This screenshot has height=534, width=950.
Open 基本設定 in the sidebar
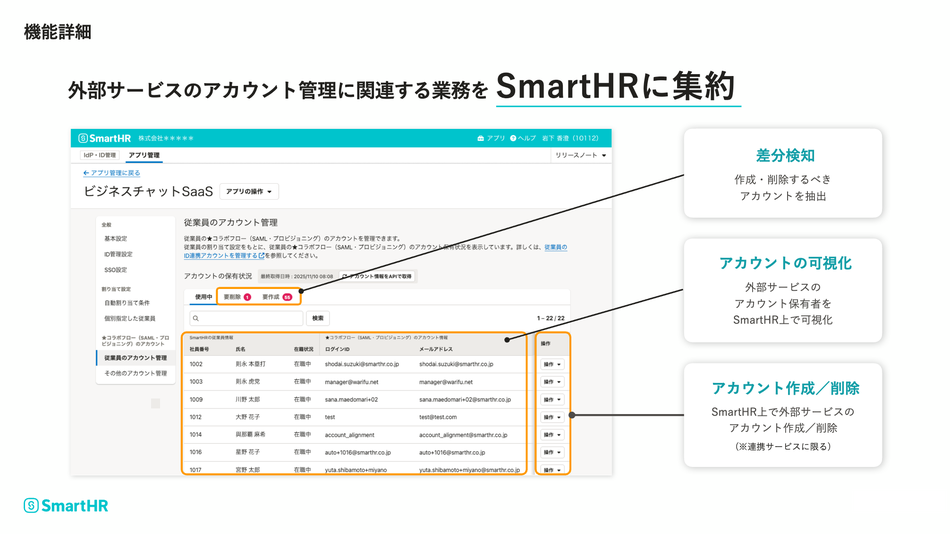(x=116, y=239)
